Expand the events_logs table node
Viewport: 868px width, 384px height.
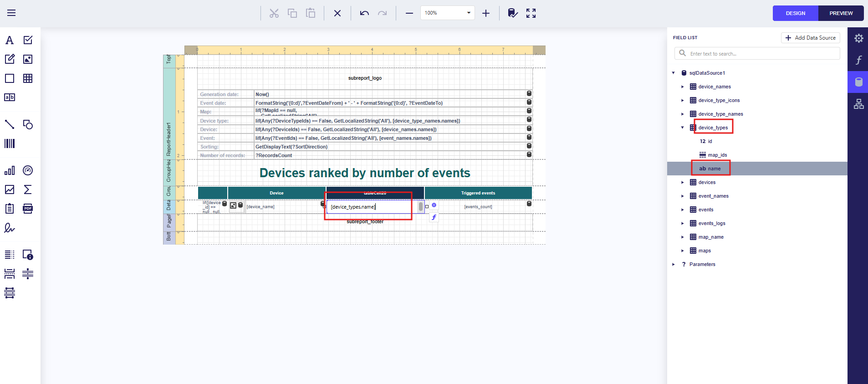(x=682, y=223)
